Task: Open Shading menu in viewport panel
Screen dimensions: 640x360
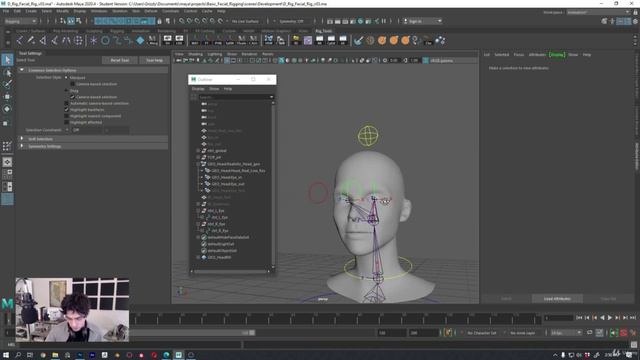Action: (x=195, y=54)
